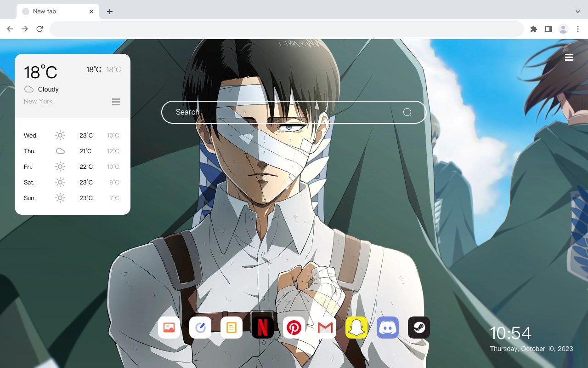Open the Steam shortcut
The height and width of the screenshot is (368, 588).
[x=419, y=328]
